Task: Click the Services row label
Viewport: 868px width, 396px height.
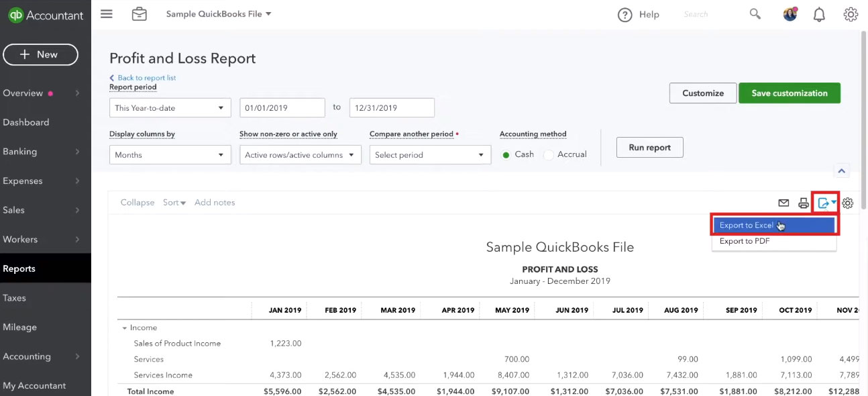Action: (x=148, y=360)
